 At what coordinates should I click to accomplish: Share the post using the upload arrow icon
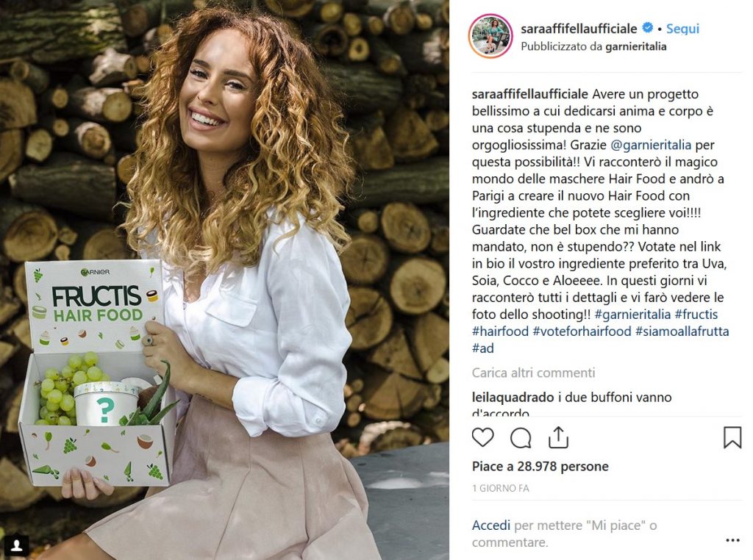pyautogui.click(x=558, y=437)
